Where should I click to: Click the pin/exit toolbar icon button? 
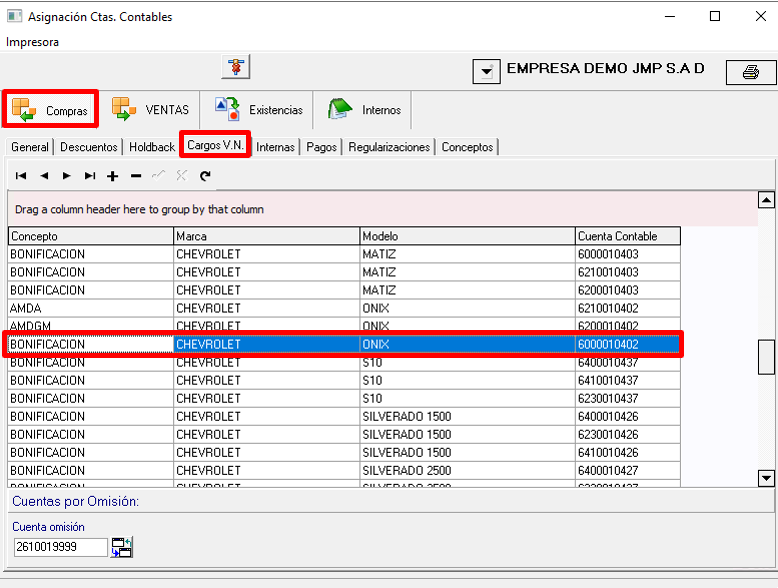click(236, 67)
